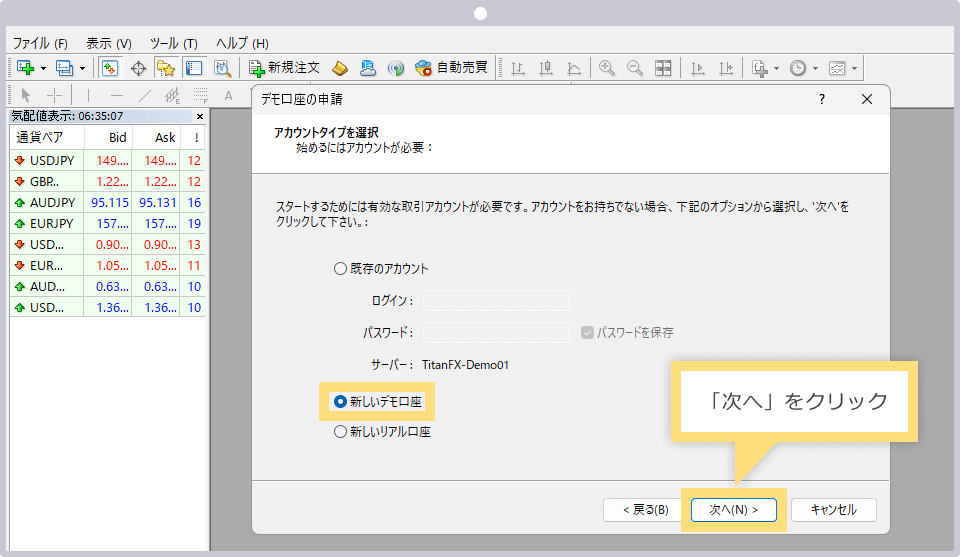The image size is (960, 557).
Task: Click the 次へ(N) > button
Action: 734,509
